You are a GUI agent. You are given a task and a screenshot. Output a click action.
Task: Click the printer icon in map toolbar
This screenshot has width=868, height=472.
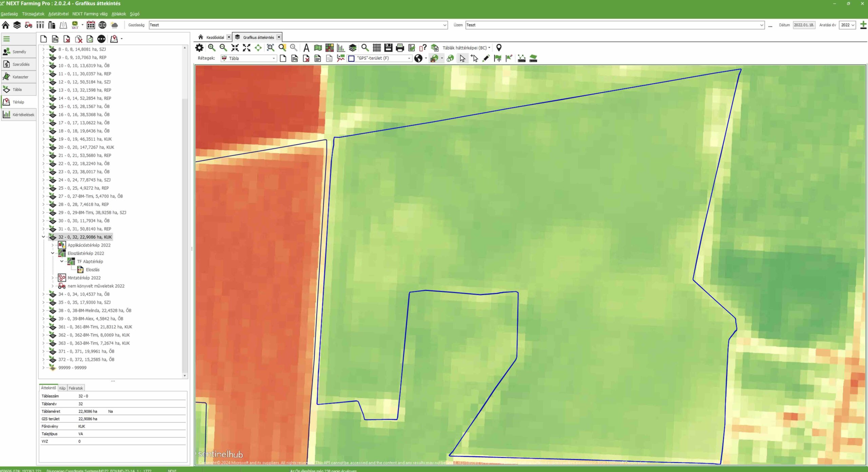400,48
